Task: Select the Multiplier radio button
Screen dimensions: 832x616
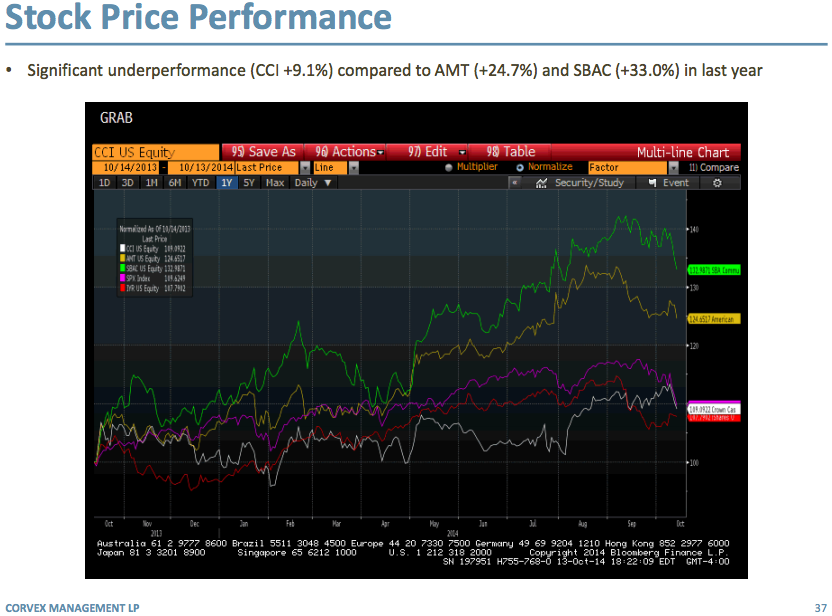Action: (x=449, y=167)
